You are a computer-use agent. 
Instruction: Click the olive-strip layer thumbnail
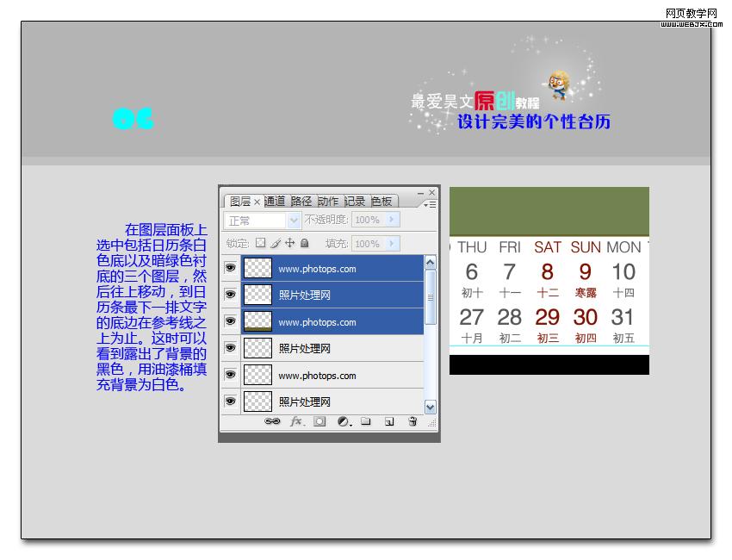(x=257, y=321)
